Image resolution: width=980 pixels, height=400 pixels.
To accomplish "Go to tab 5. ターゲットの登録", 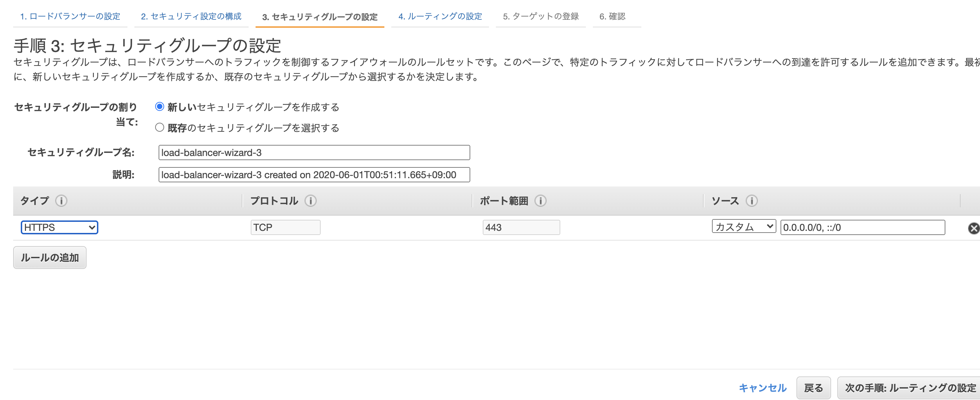I will 541,16.
